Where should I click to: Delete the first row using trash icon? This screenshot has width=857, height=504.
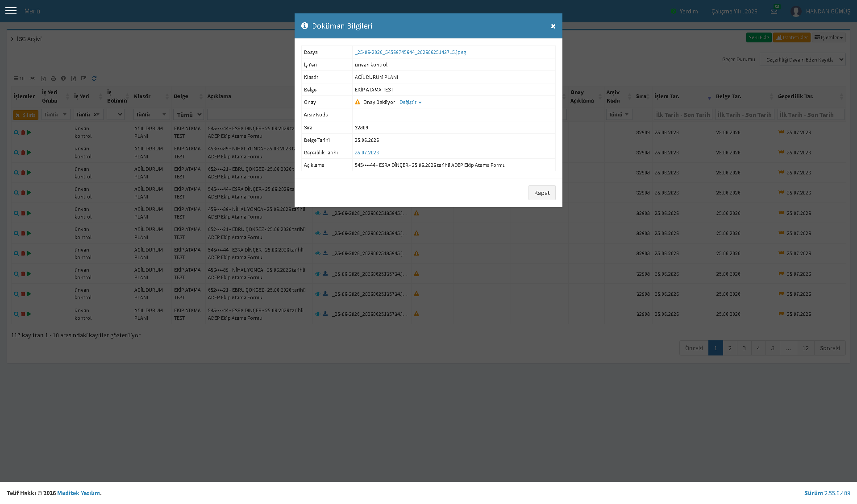click(23, 132)
